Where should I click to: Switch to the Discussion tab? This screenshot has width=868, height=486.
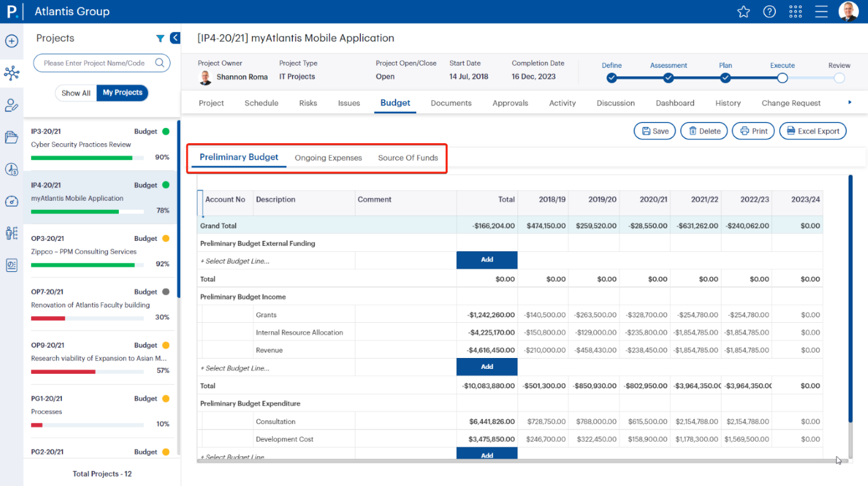(x=616, y=103)
